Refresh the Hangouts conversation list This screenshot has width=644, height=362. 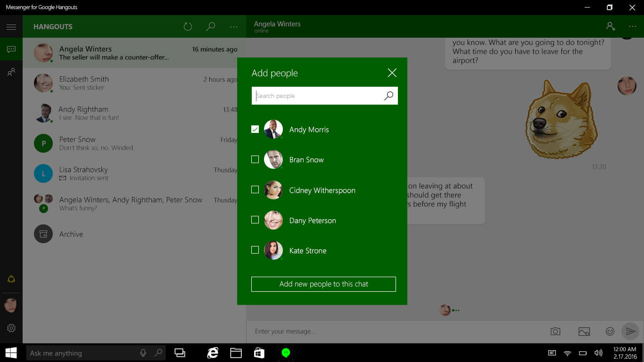(188, 26)
